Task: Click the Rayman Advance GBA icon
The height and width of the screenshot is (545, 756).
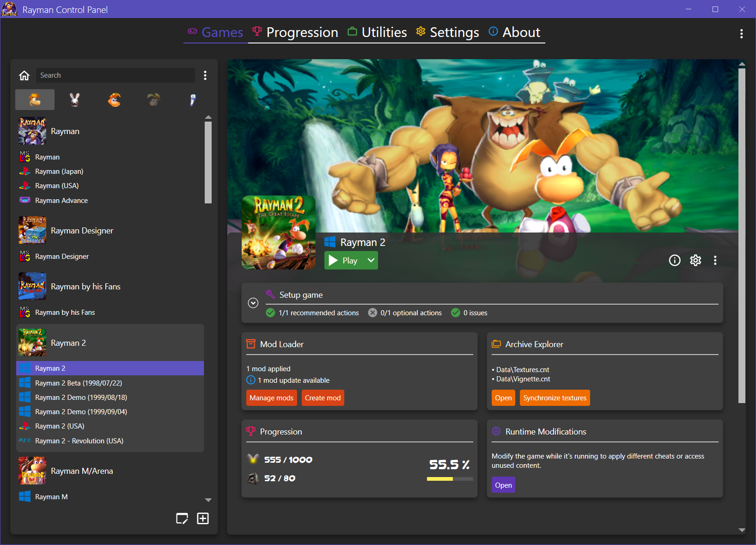Action: click(25, 200)
